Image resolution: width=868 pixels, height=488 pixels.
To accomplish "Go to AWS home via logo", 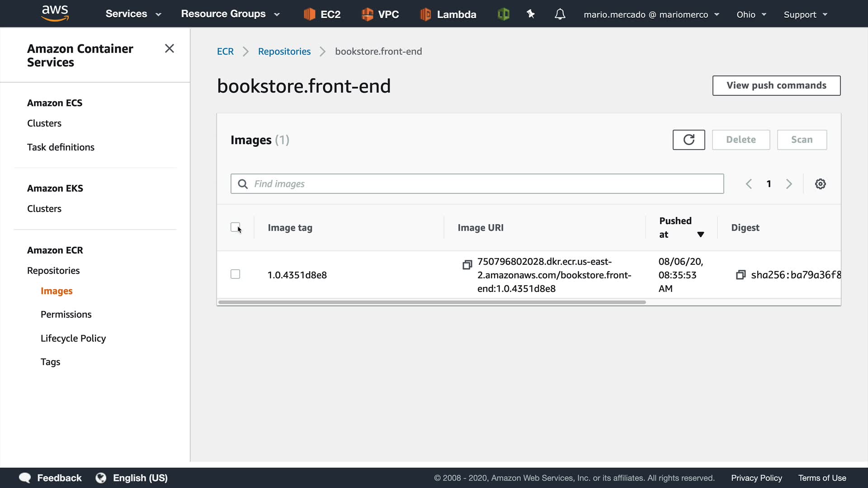I will click(x=55, y=13).
